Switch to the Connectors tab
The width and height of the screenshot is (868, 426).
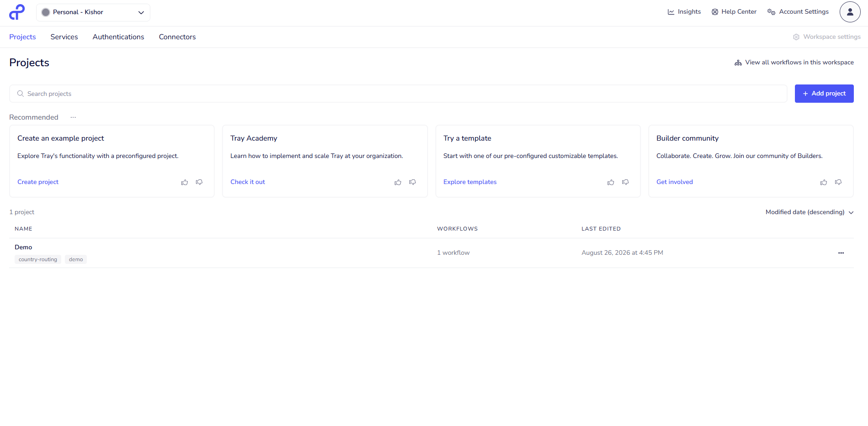tap(177, 37)
